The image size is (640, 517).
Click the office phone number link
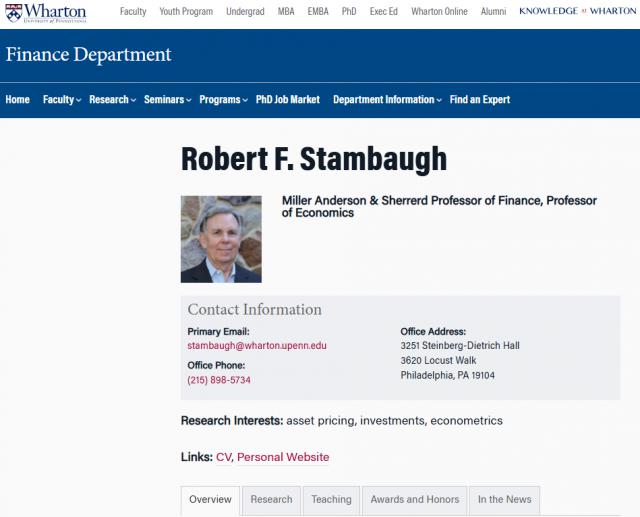(x=219, y=380)
